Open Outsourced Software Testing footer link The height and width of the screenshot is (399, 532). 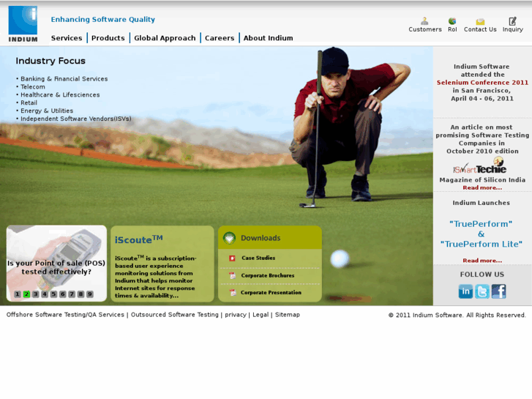175,315
